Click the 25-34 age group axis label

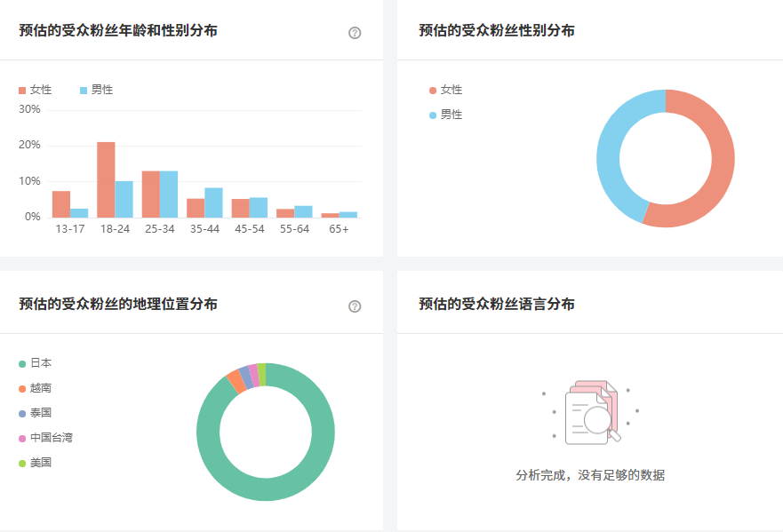click(x=159, y=229)
